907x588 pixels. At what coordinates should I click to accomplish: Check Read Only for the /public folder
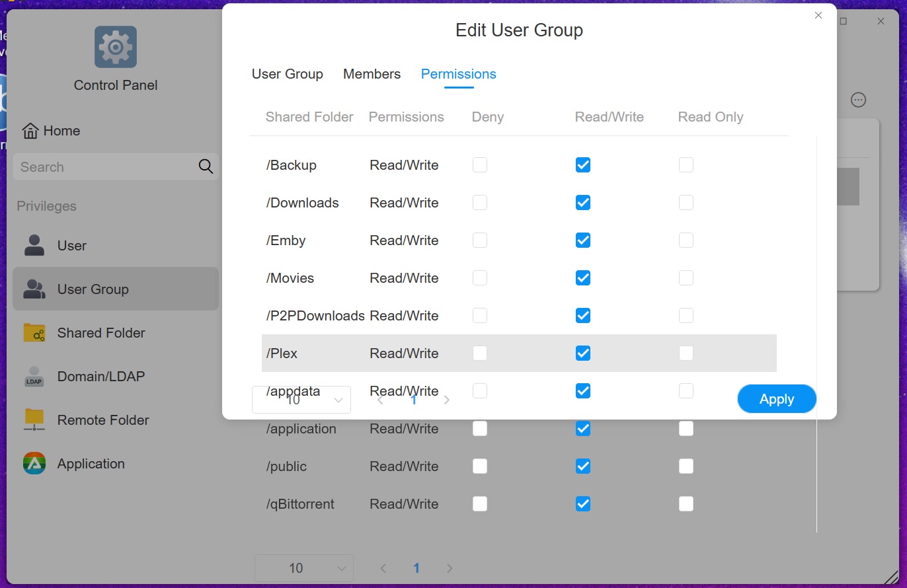point(686,466)
